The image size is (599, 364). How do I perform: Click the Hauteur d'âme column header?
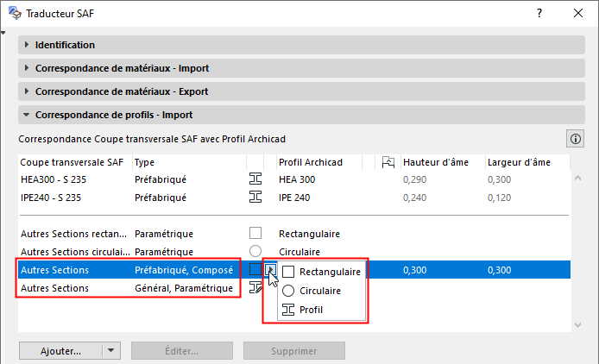click(443, 162)
